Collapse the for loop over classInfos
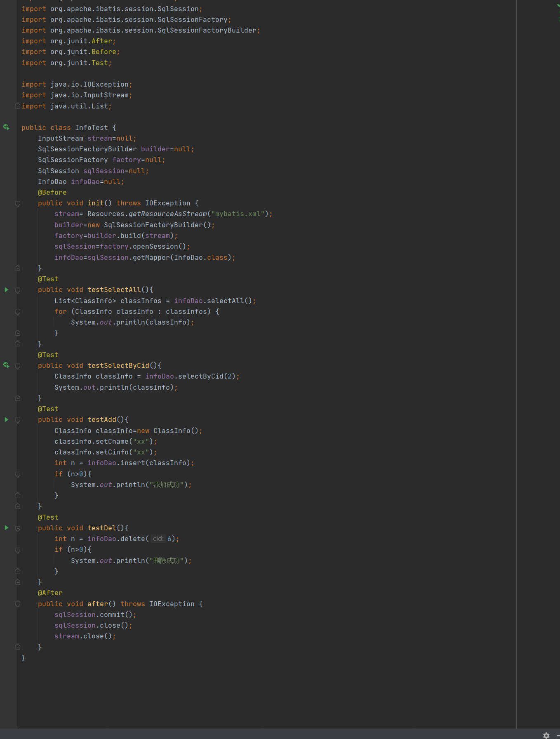The width and height of the screenshot is (560, 739). coord(18,312)
